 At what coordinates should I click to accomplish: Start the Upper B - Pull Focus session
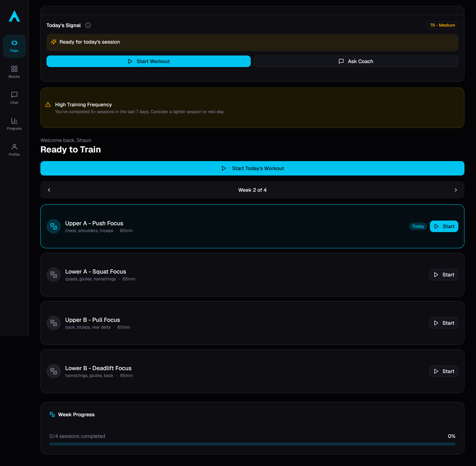(x=443, y=323)
